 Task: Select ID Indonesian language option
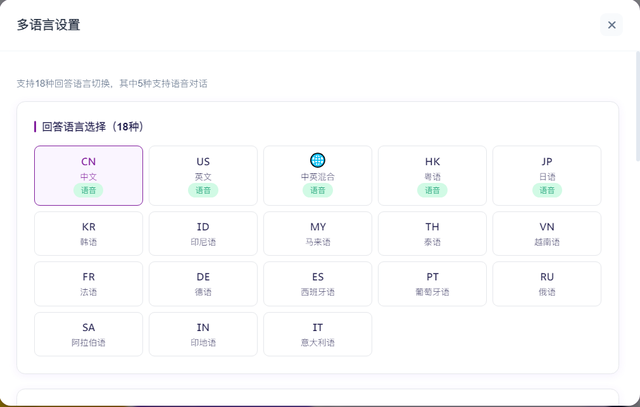(203, 233)
